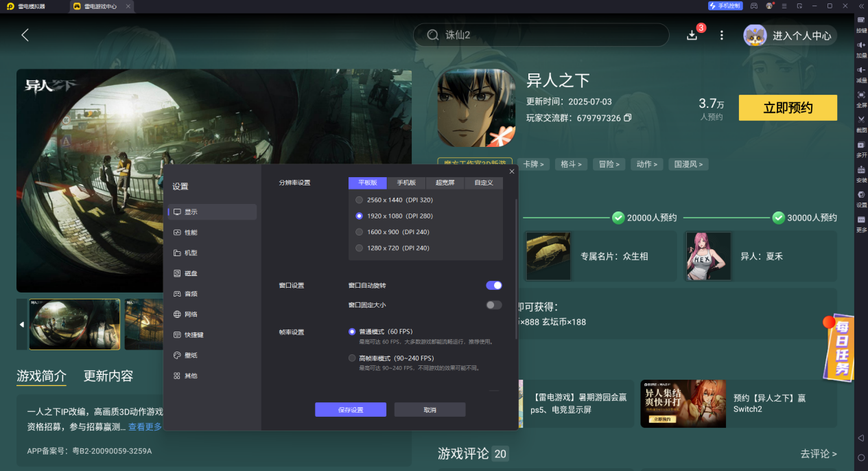Click the magnifier search icon
This screenshot has width=868, height=471.
click(432, 35)
